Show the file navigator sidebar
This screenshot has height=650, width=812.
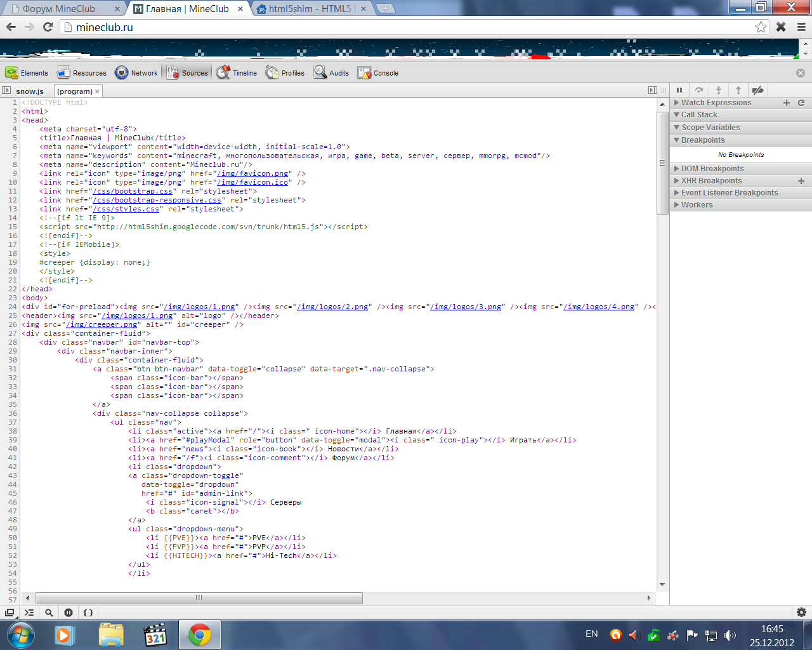click(6, 91)
